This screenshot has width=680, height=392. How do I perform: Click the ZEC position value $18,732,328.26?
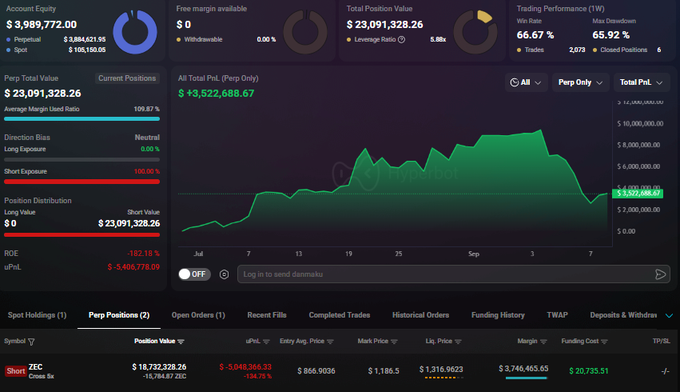point(159,367)
